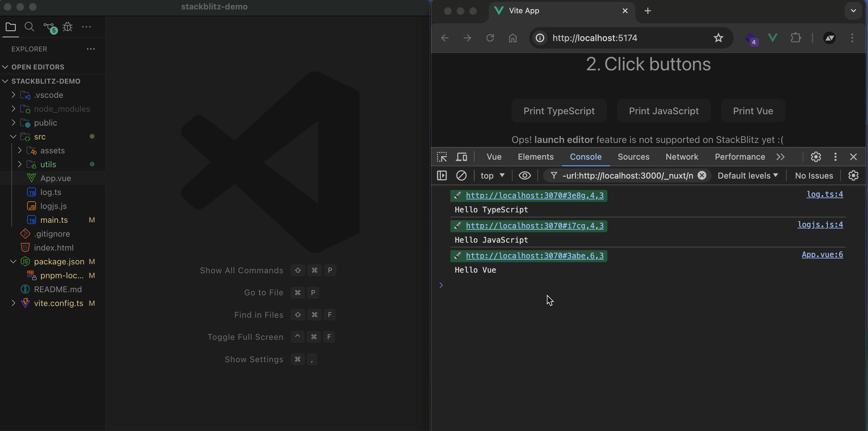Open the Default levels dropdown in console
Image resolution: width=868 pixels, height=431 pixels.
coord(747,176)
